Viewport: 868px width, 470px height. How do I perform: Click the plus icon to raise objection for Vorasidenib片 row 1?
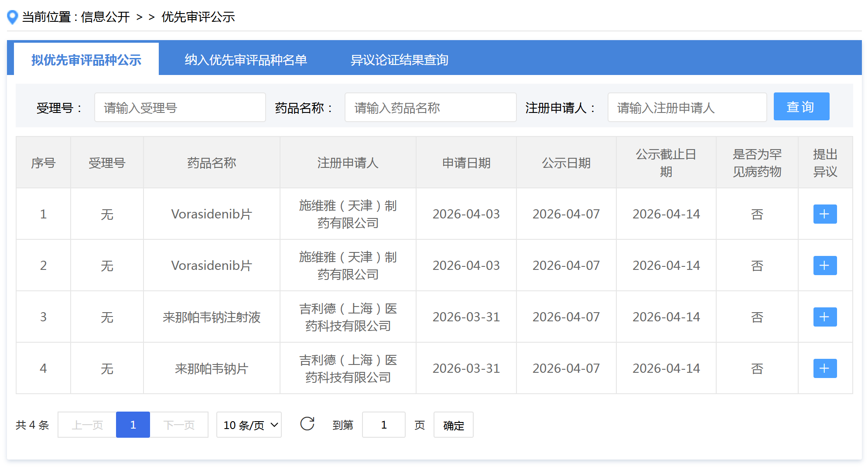(824, 214)
